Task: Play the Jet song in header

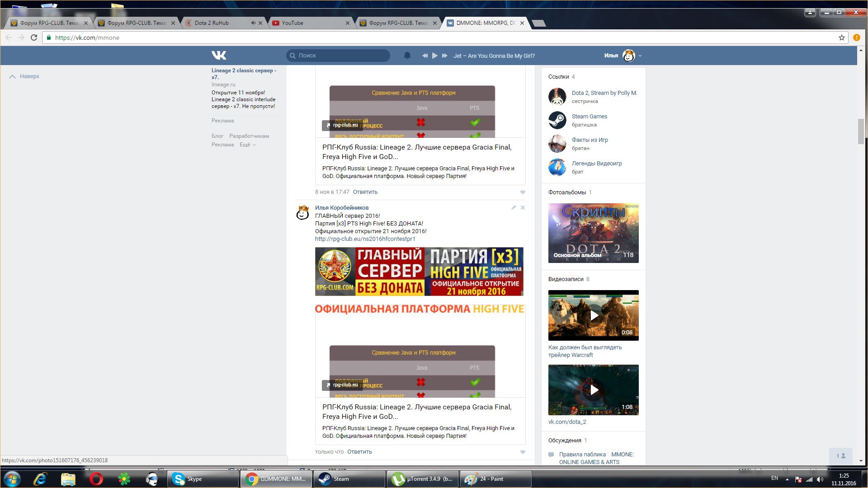Action: click(434, 56)
